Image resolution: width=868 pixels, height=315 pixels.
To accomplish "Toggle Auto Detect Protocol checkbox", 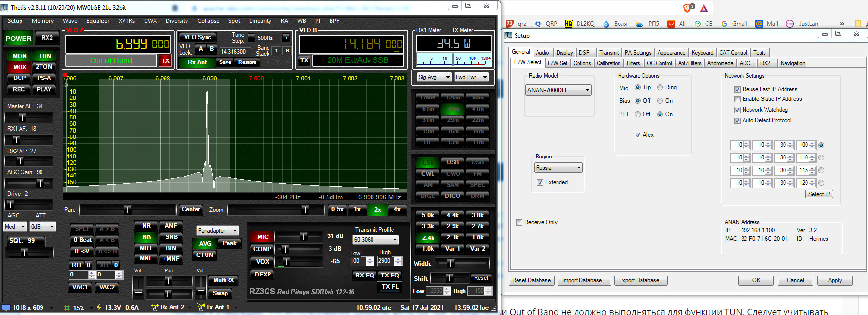I will tap(737, 120).
